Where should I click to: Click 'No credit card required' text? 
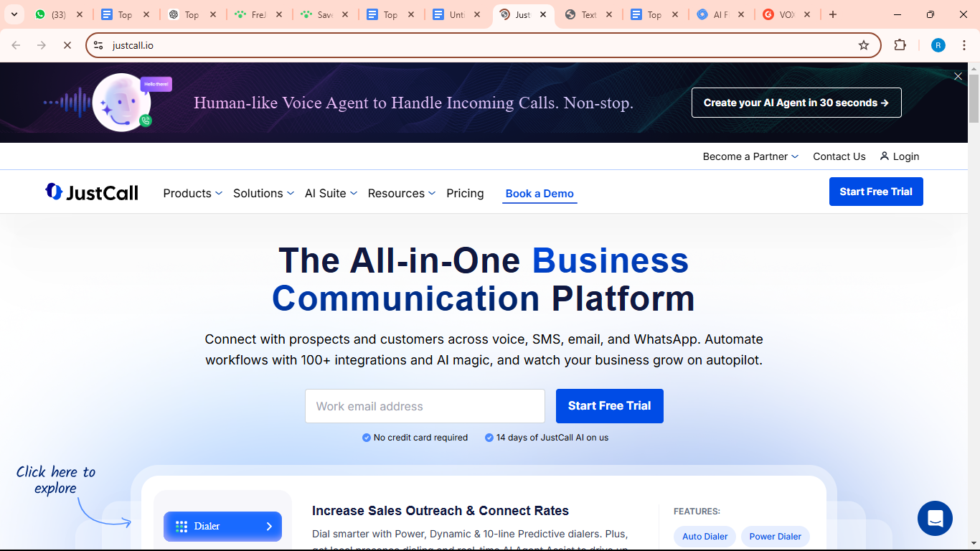(420, 438)
